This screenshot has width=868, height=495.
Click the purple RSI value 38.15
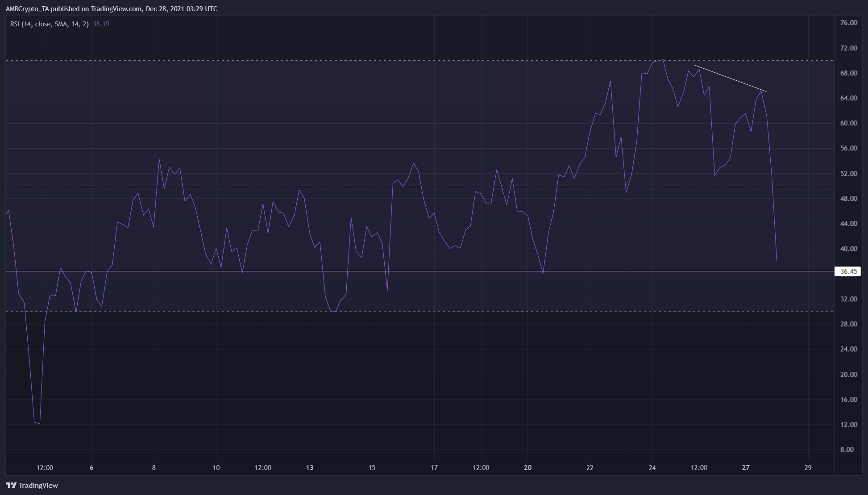[x=101, y=24]
